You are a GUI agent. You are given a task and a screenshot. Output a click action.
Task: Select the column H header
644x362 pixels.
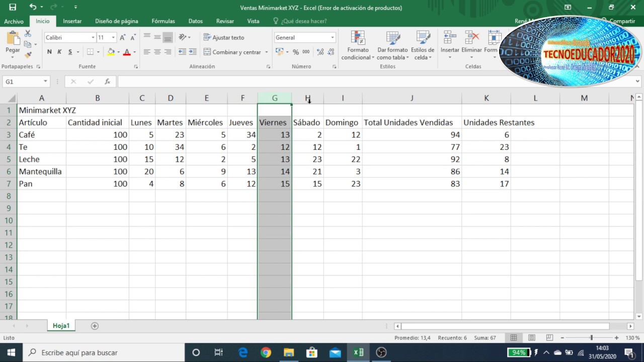coord(307,98)
